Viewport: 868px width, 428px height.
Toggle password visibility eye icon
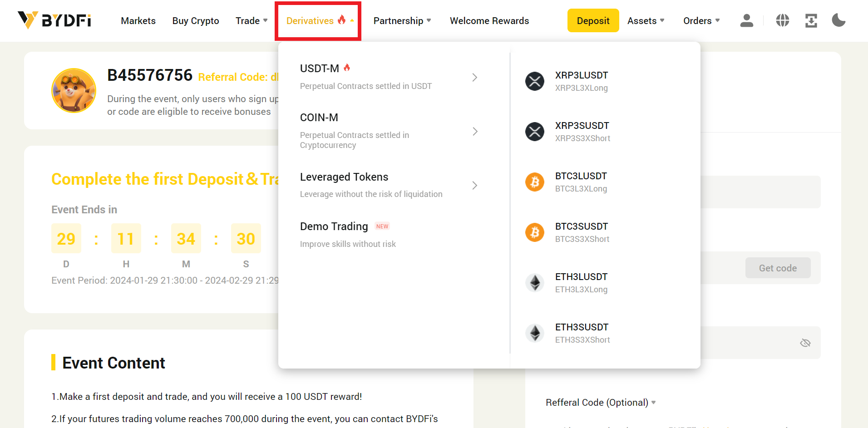tap(805, 343)
